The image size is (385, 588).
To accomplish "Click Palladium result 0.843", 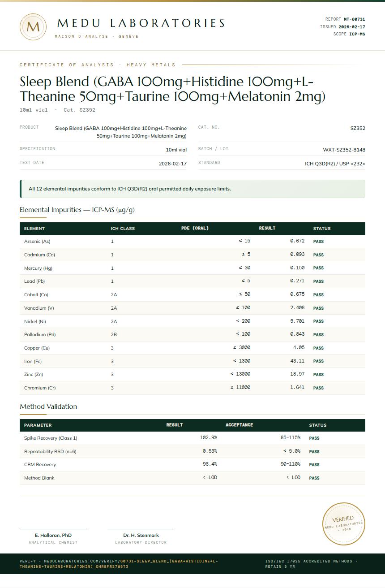I will (297, 334).
